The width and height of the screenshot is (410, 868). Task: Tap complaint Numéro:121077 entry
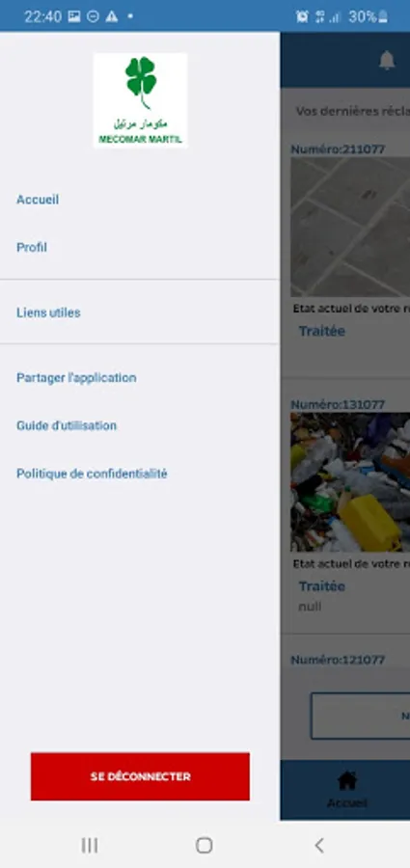click(x=338, y=660)
